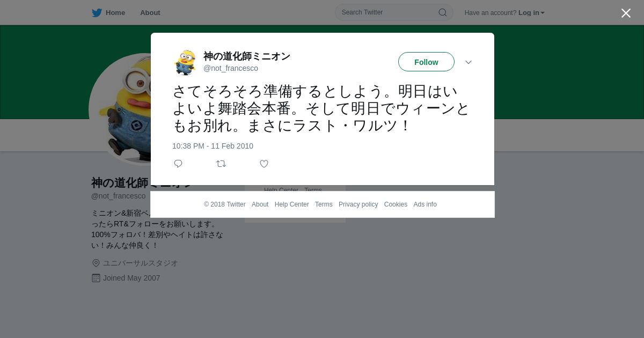The height and width of the screenshot is (338, 644).
Task: Follow the @not_francesco account
Action: 426,62
